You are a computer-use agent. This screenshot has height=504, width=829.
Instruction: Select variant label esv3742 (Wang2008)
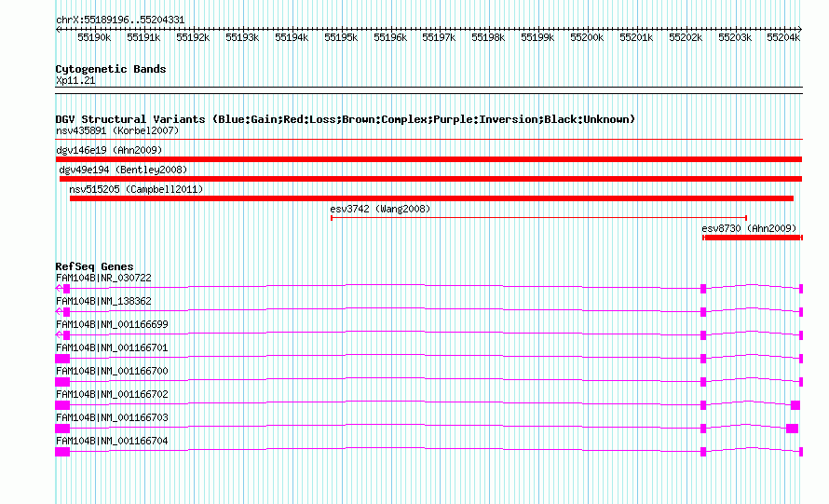[380, 209]
